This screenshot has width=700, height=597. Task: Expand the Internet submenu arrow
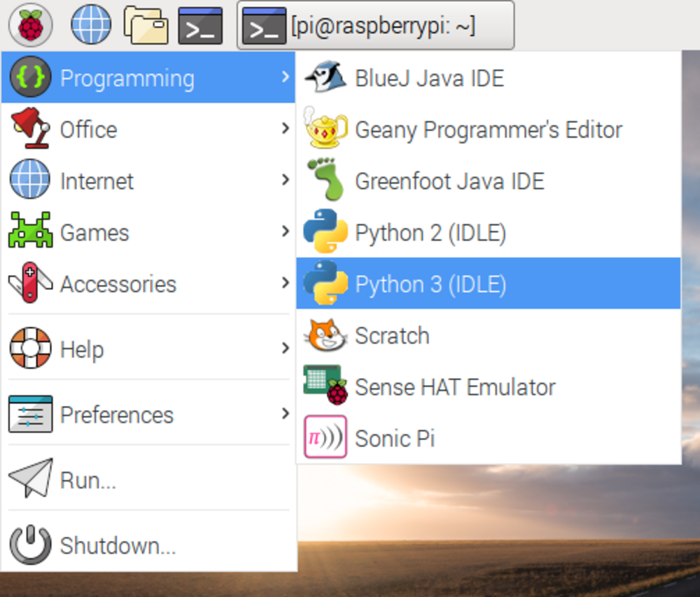pos(286,180)
